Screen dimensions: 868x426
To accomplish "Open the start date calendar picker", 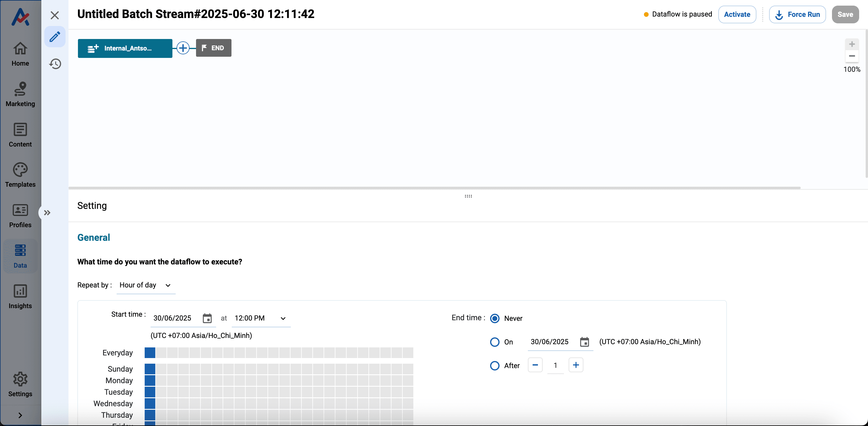I will [207, 318].
